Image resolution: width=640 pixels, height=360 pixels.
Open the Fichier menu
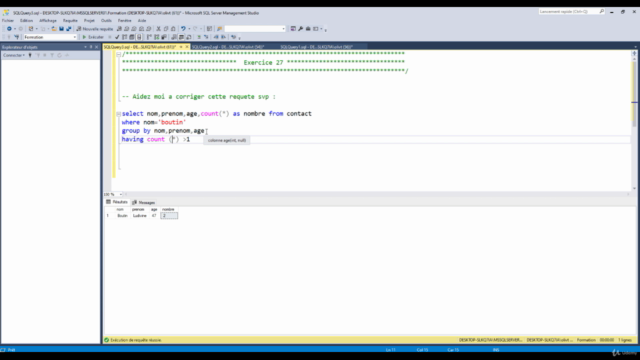click(8, 20)
